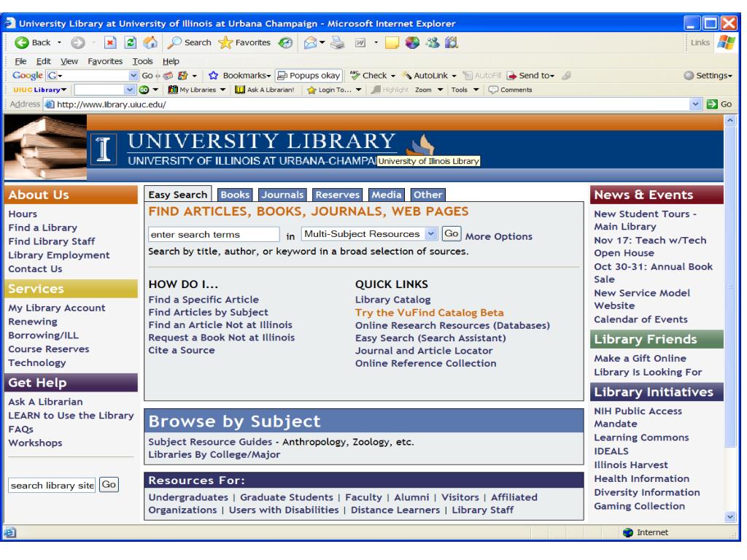The height and width of the screenshot is (560, 747).
Task: Click Try the VuFind Catalog Beta link
Action: point(429,312)
